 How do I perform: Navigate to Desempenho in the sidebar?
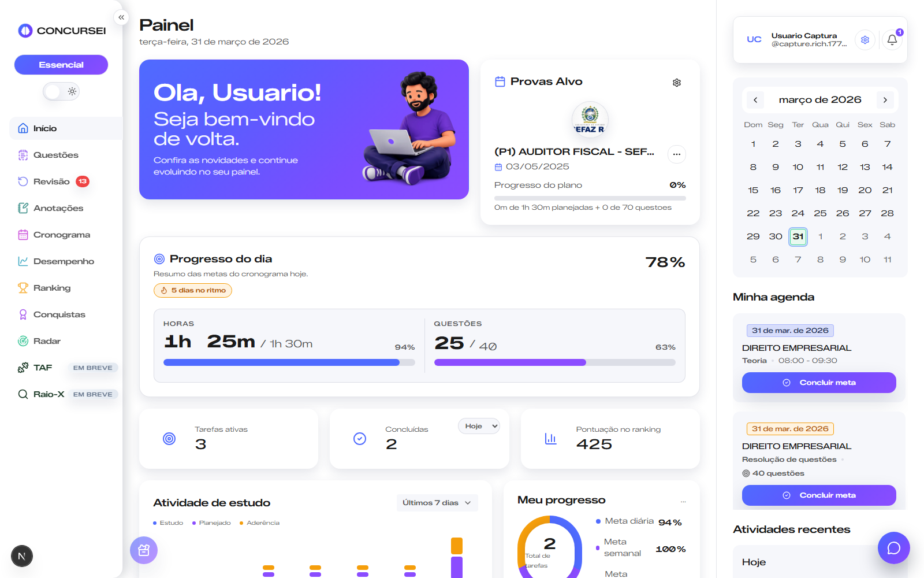coord(64,261)
